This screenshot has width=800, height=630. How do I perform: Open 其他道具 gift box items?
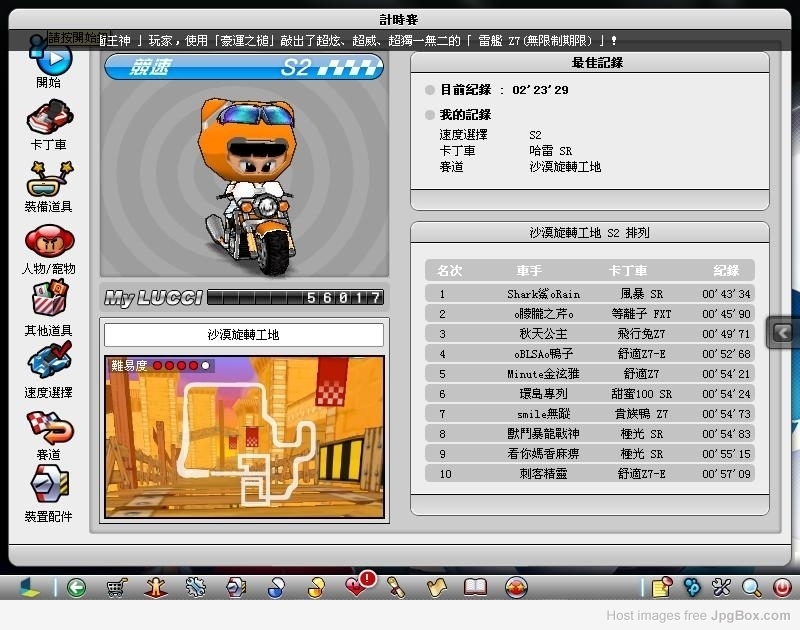pos(48,304)
